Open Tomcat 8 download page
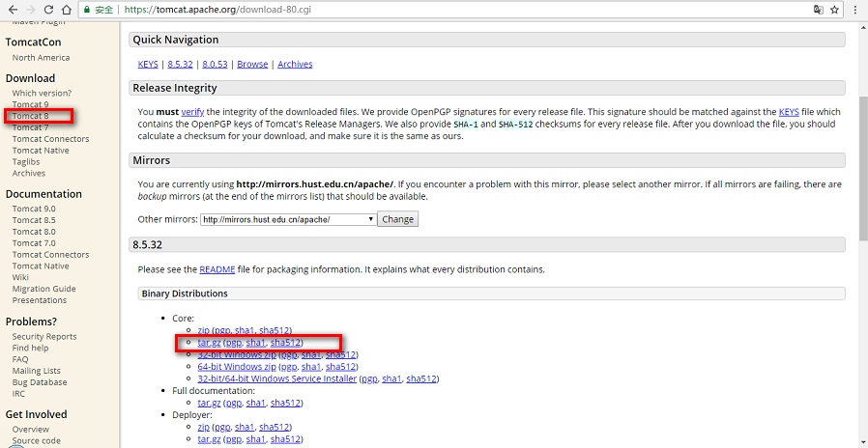This screenshot has width=868, height=448. coord(30,116)
